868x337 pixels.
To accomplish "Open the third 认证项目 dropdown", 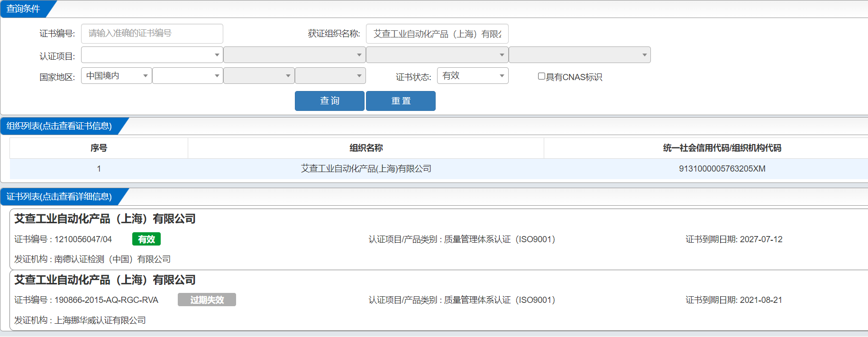I will pos(437,55).
